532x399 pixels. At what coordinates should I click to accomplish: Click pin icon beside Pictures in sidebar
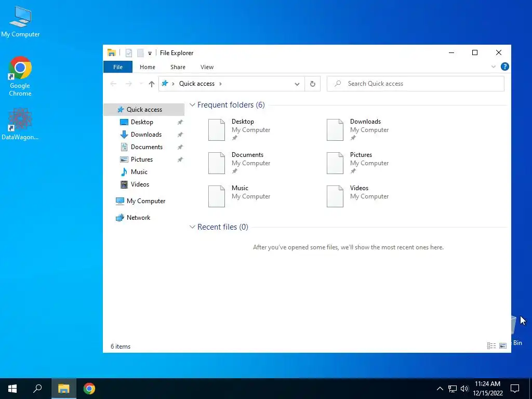(x=180, y=160)
